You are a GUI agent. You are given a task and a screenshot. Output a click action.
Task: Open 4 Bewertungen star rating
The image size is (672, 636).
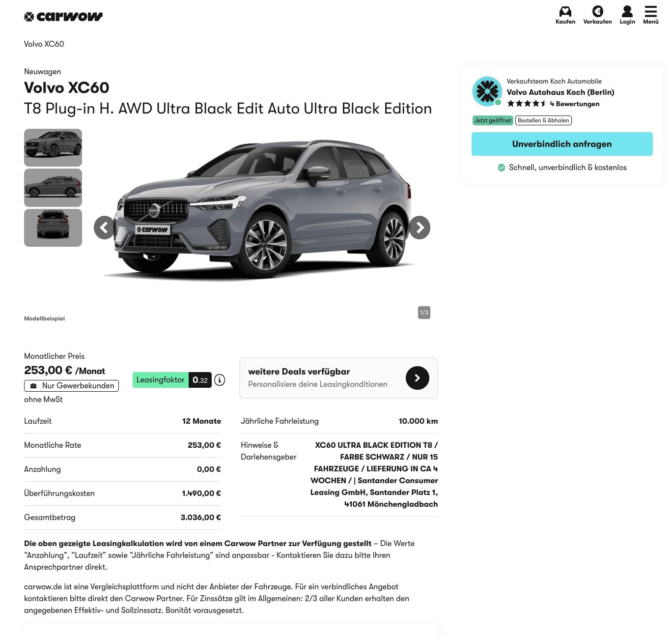(553, 104)
